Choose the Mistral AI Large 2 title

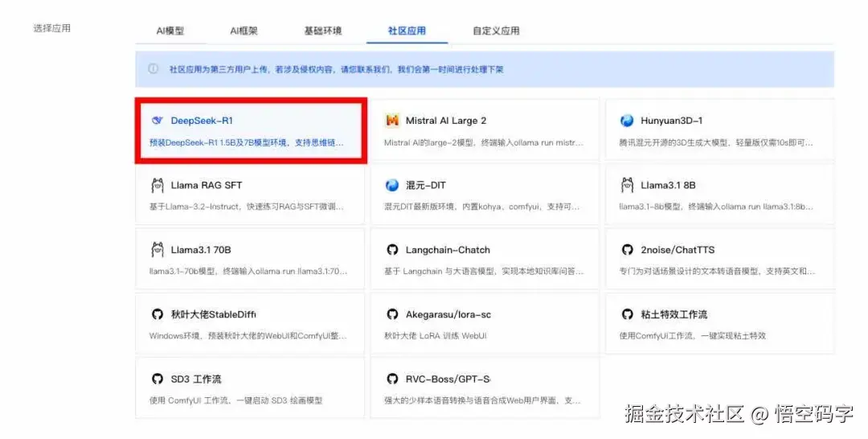point(445,121)
